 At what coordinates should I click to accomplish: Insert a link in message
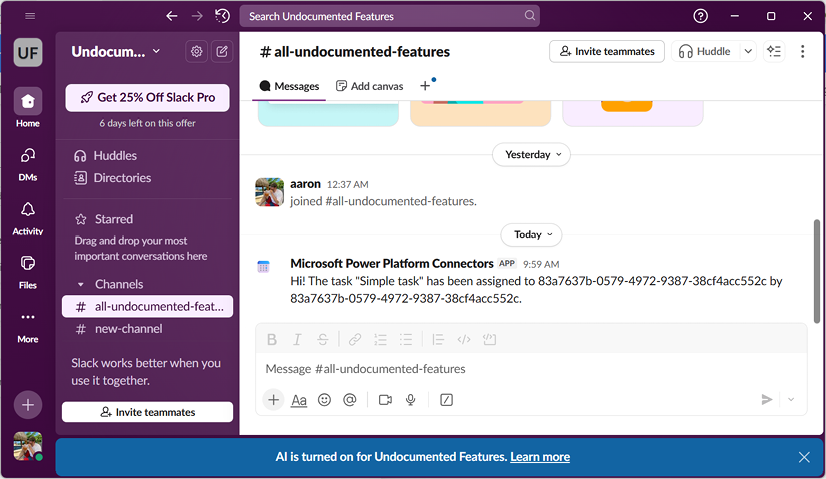355,339
